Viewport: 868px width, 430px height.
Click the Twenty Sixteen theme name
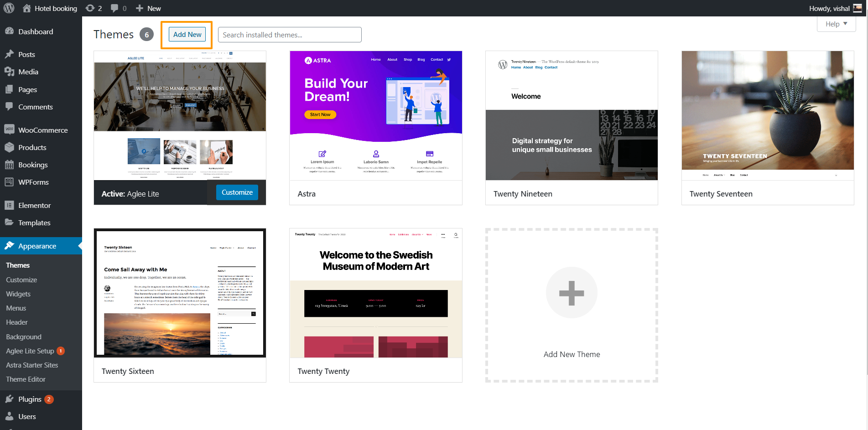pos(128,371)
